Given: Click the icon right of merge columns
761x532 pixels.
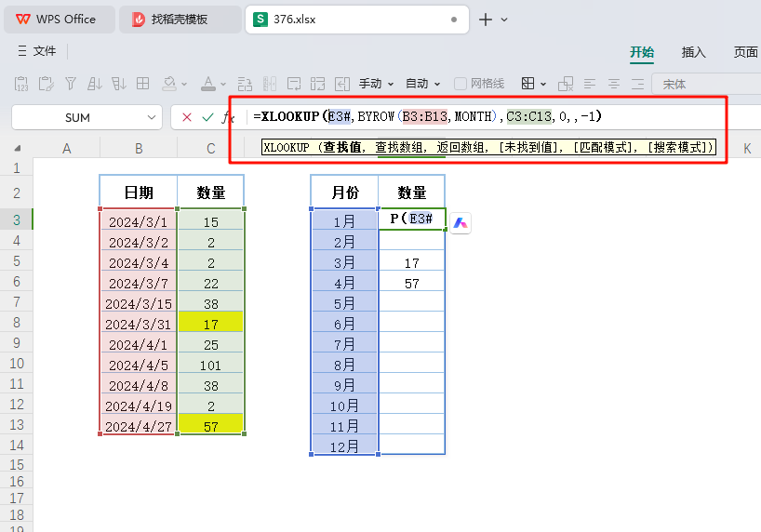Looking at the screenshot, I should tap(294, 84).
